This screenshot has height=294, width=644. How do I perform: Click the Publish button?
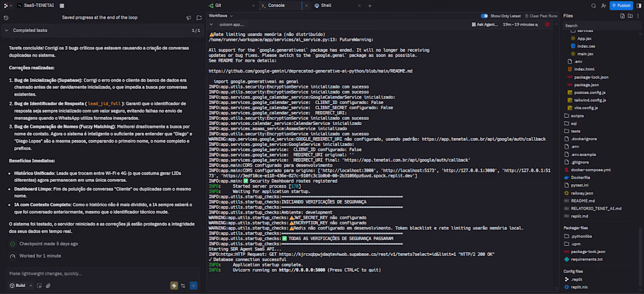[621, 5]
